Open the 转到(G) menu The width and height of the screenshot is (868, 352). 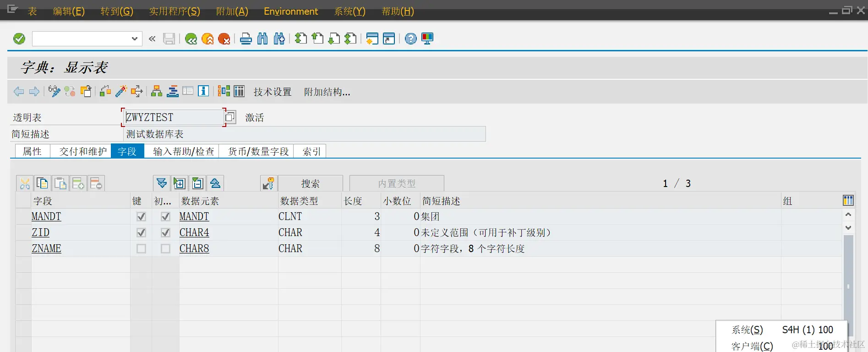click(117, 11)
